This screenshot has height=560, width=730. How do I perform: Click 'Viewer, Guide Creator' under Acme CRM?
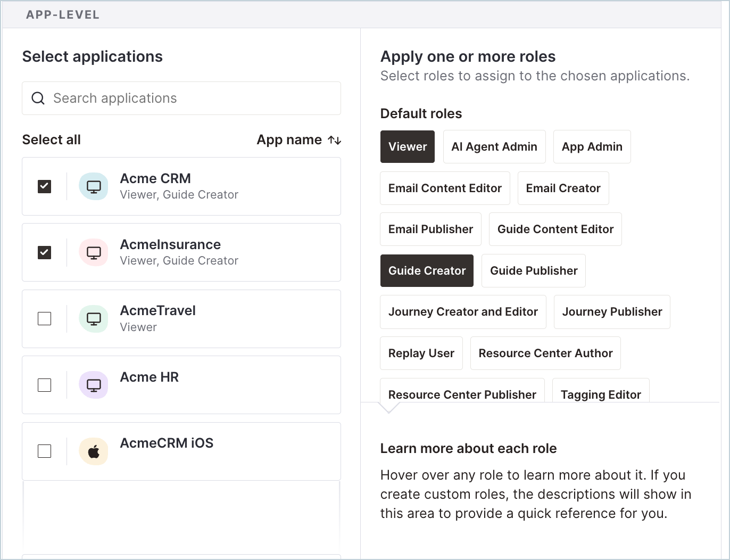[x=179, y=195]
